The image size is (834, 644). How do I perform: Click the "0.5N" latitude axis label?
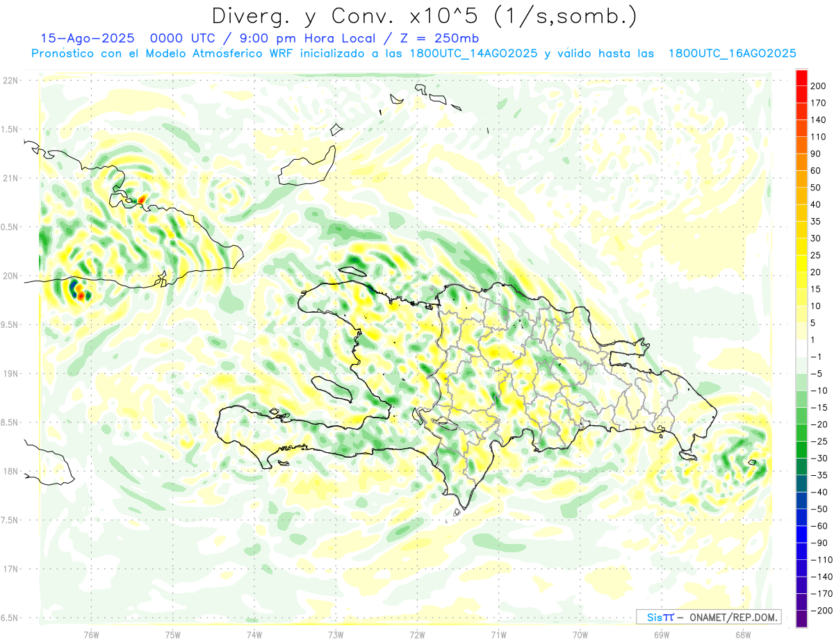[x=10, y=227]
